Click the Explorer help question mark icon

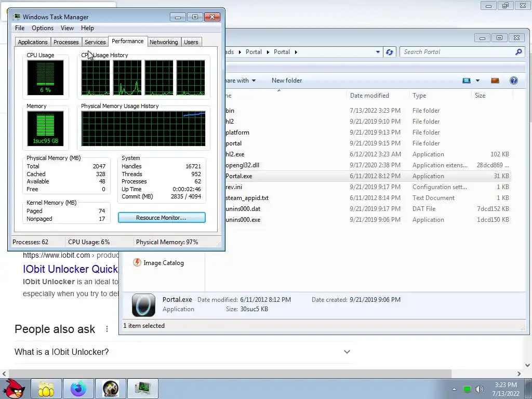(514, 81)
